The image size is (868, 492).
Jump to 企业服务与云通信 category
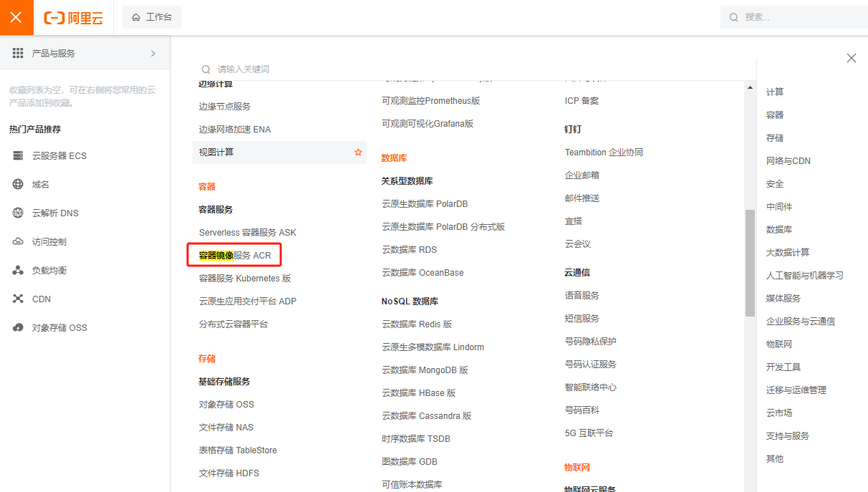[801, 321]
